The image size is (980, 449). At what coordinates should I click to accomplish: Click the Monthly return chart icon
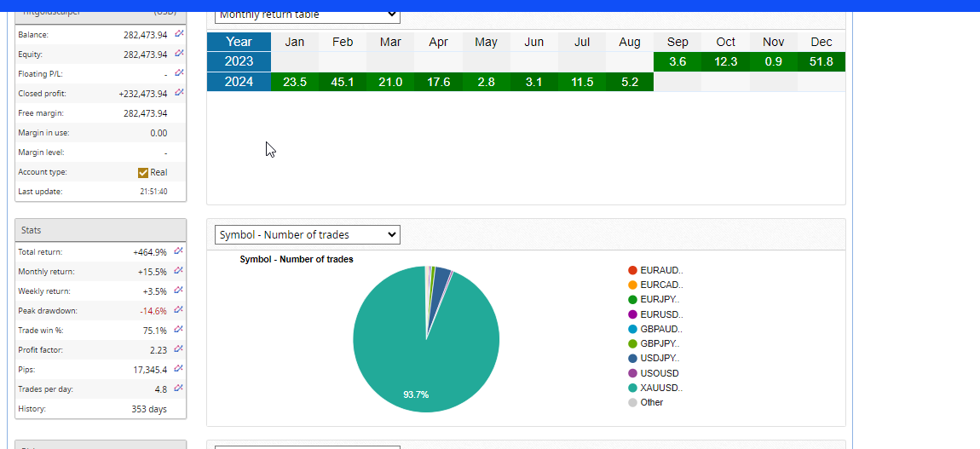pos(179,271)
